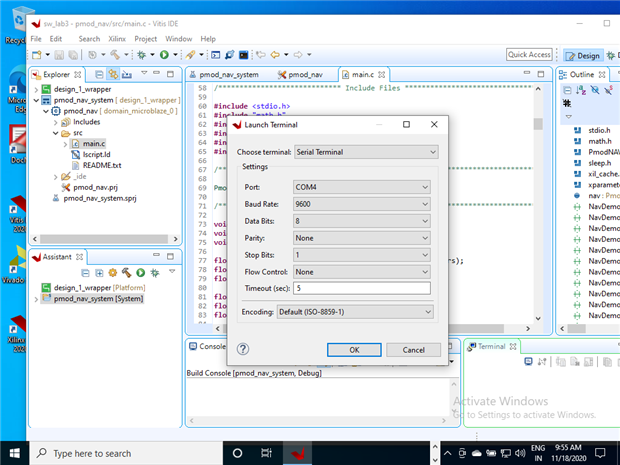The width and height of the screenshot is (620, 465).
Task: Click the Assistant panel green Run icon
Action: pyautogui.click(x=140, y=272)
